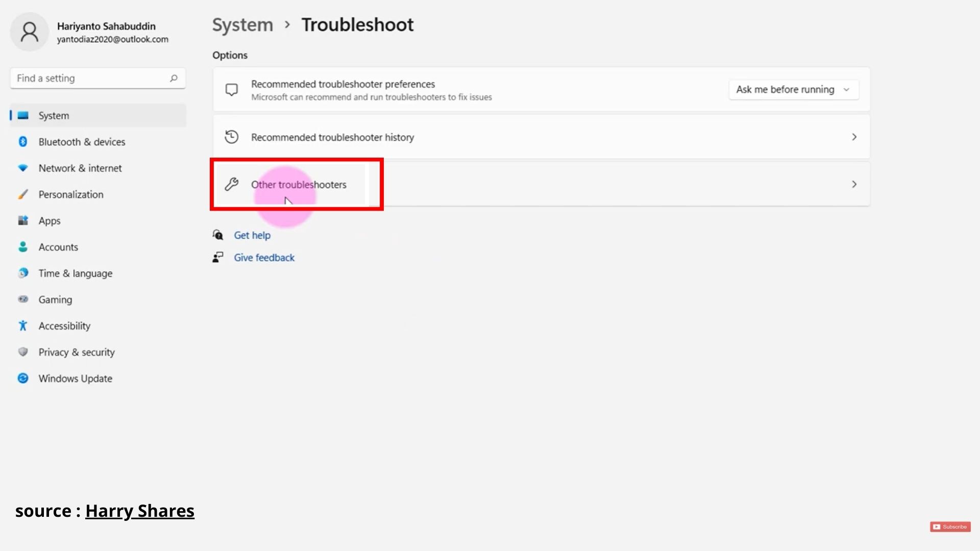This screenshot has width=980, height=551.
Task: Click the Network wifi icon in sidebar
Action: pos(23,168)
